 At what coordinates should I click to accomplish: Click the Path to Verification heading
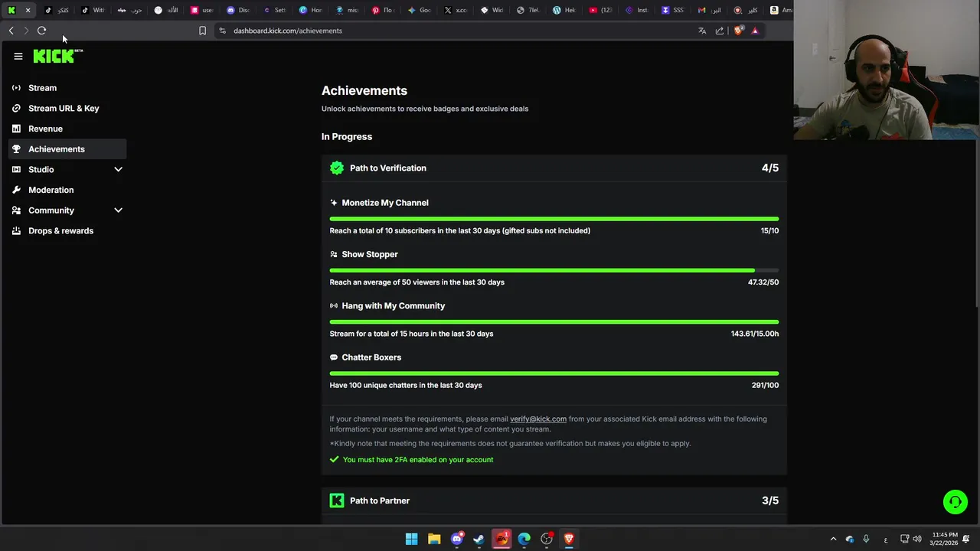pyautogui.click(x=388, y=168)
